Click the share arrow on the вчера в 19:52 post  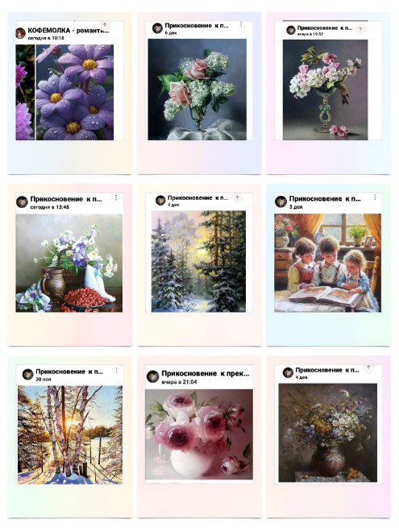coord(360,29)
